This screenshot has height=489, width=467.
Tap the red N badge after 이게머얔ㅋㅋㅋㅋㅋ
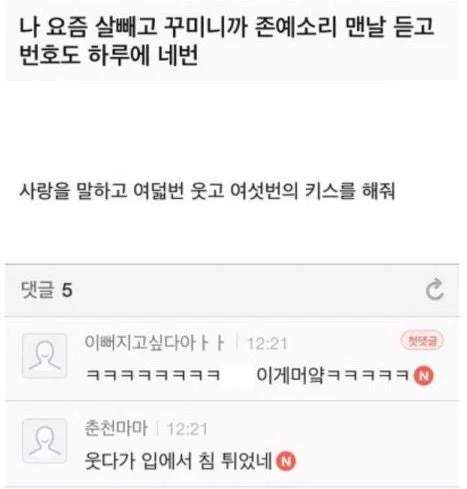[x=423, y=376]
